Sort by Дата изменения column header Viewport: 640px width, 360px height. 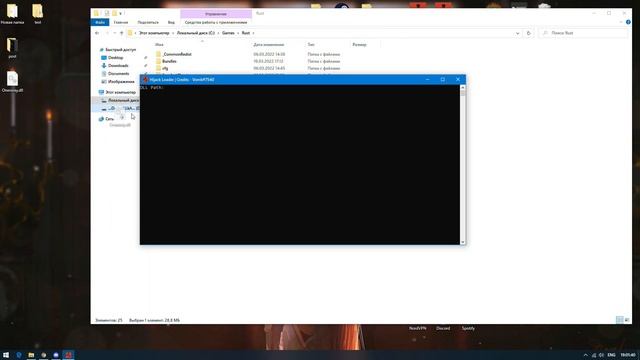[269, 44]
